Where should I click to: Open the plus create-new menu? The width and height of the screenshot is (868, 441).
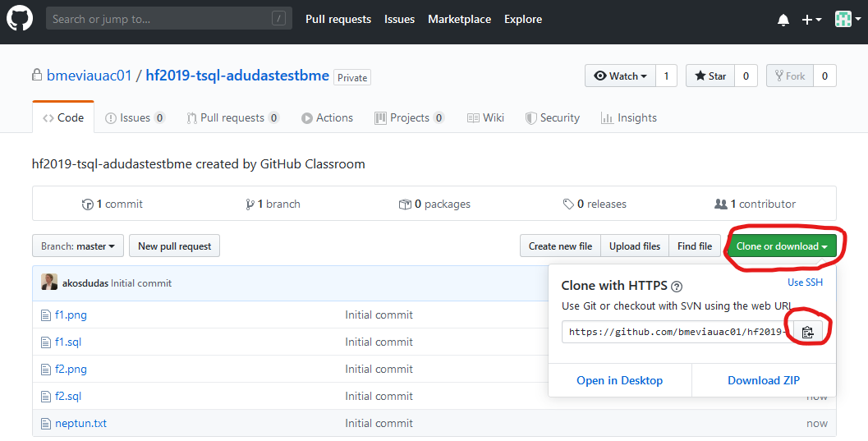(811, 20)
